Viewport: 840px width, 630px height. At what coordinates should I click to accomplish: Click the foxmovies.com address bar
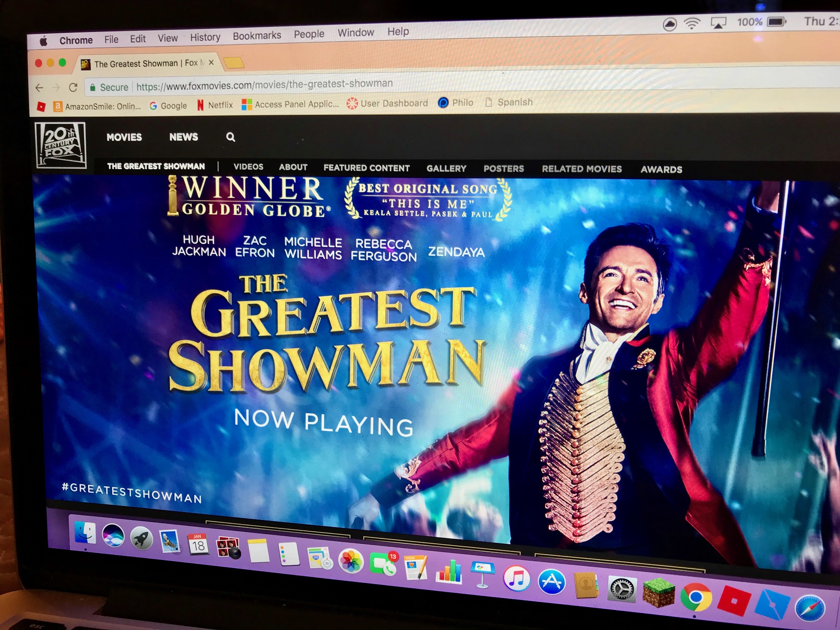coord(265,85)
